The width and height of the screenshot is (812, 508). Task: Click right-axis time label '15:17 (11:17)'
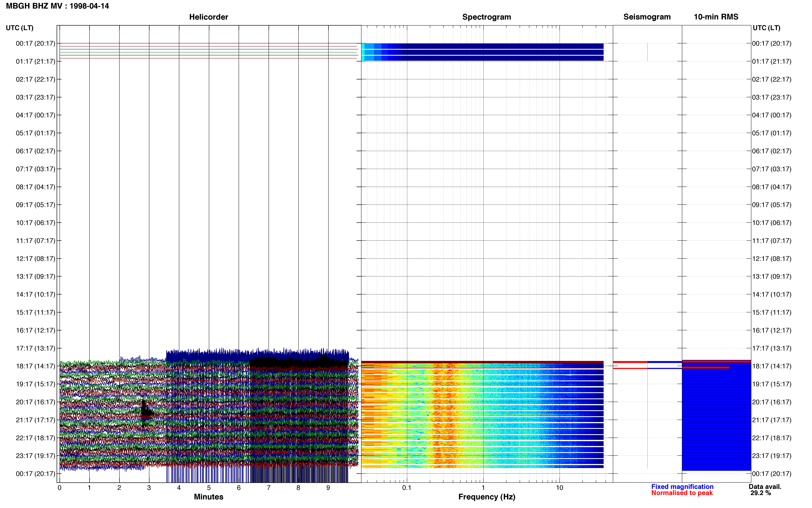772,313
